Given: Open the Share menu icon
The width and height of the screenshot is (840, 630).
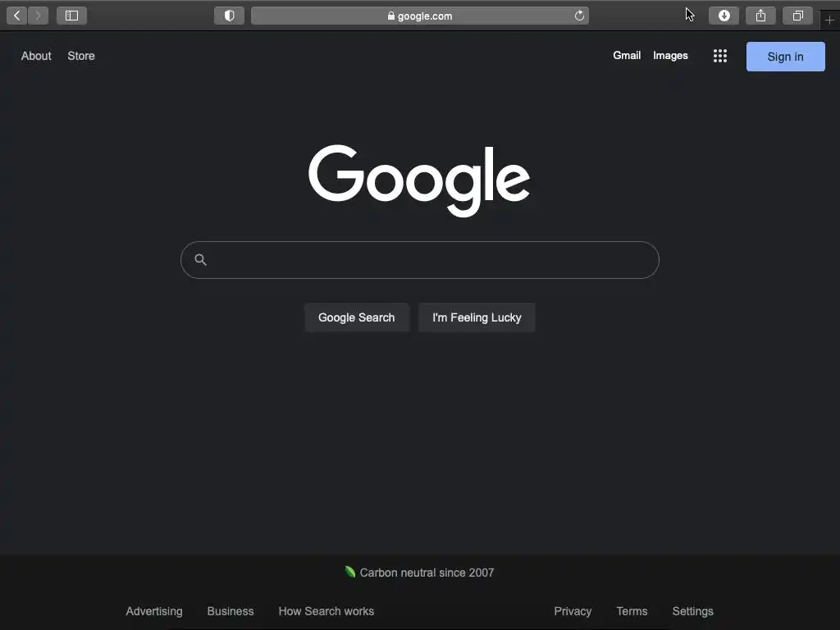Looking at the screenshot, I should pyautogui.click(x=760, y=16).
